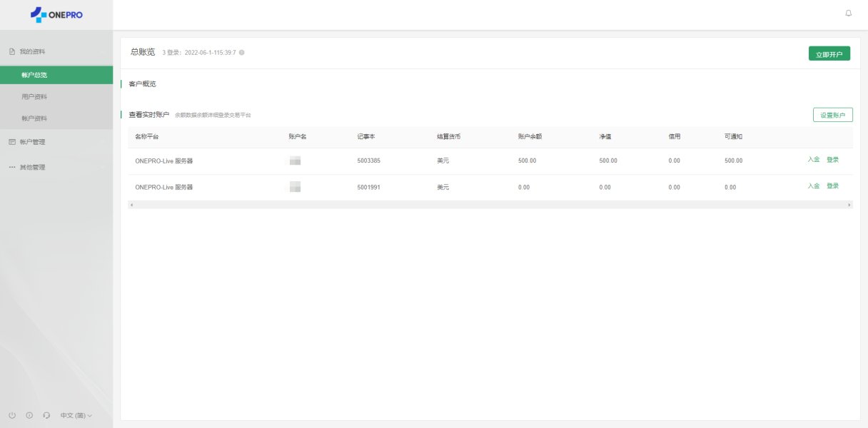Click the 总账览 page title
Screen dimensions: 868x428
point(143,52)
